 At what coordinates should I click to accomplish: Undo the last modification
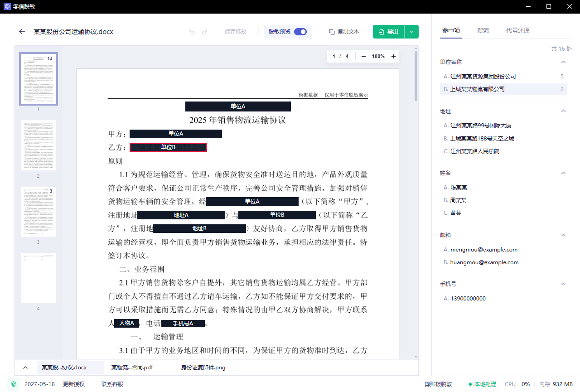192,32
